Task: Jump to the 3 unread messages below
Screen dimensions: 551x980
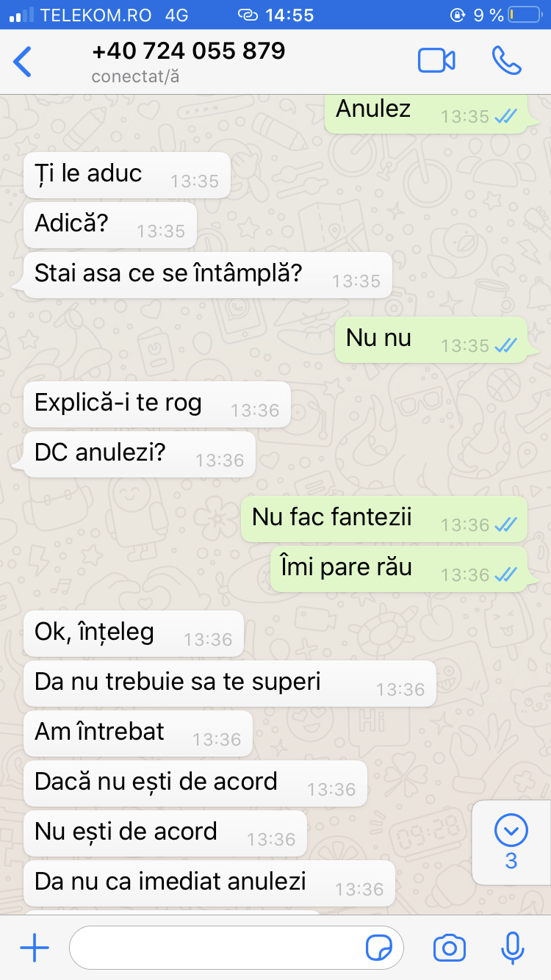Action: 511,842
